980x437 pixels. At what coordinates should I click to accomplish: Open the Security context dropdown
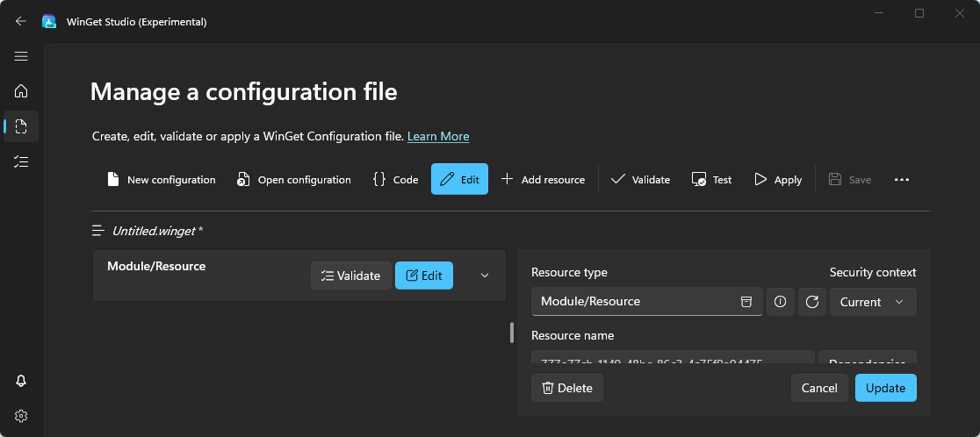coord(872,302)
